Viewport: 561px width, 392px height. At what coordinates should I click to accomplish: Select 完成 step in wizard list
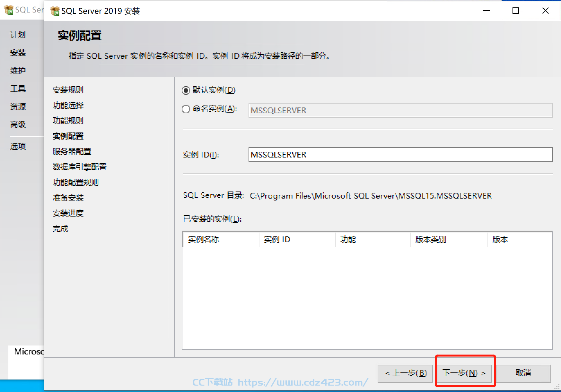pyautogui.click(x=60, y=229)
